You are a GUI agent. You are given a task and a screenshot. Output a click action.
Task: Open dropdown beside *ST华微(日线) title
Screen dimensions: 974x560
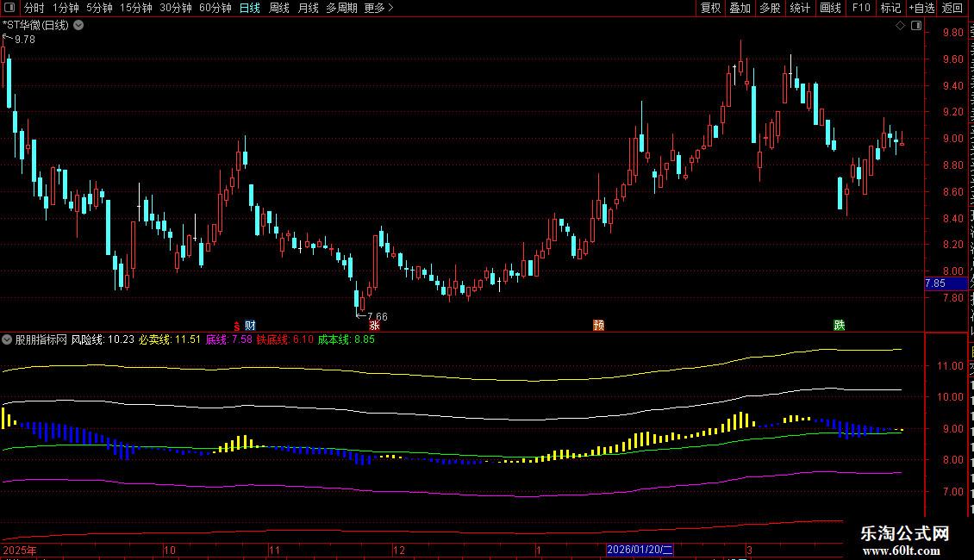[79, 25]
